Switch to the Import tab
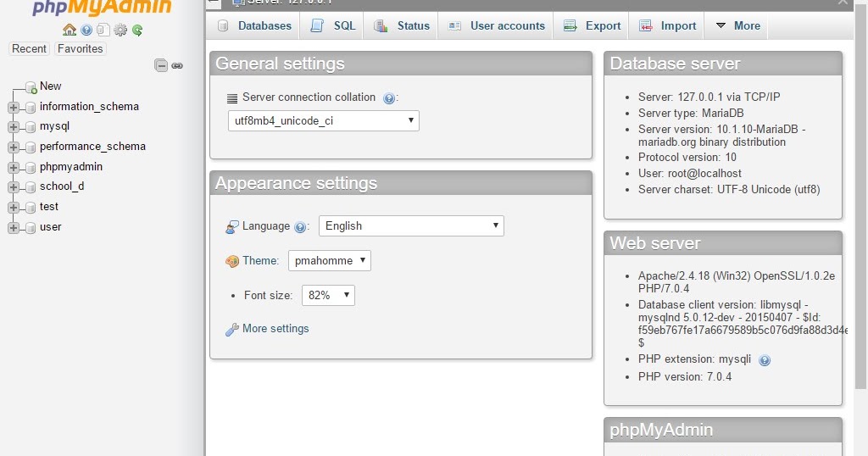868x456 pixels. pyautogui.click(x=667, y=25)
